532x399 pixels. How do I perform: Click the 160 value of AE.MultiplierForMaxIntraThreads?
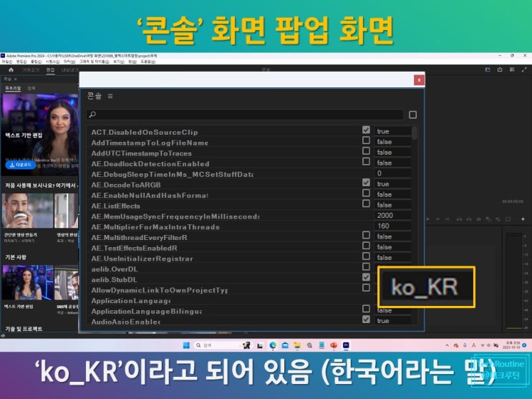tap(392, 226)
